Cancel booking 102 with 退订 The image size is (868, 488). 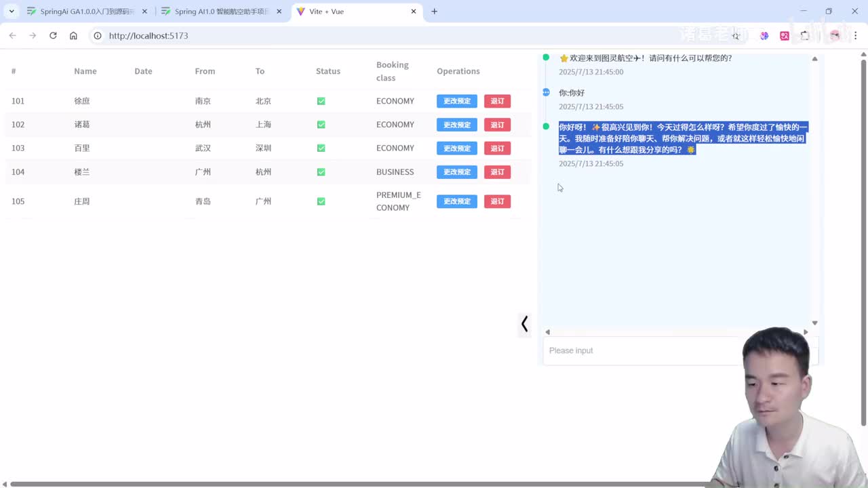click(497, 125)
